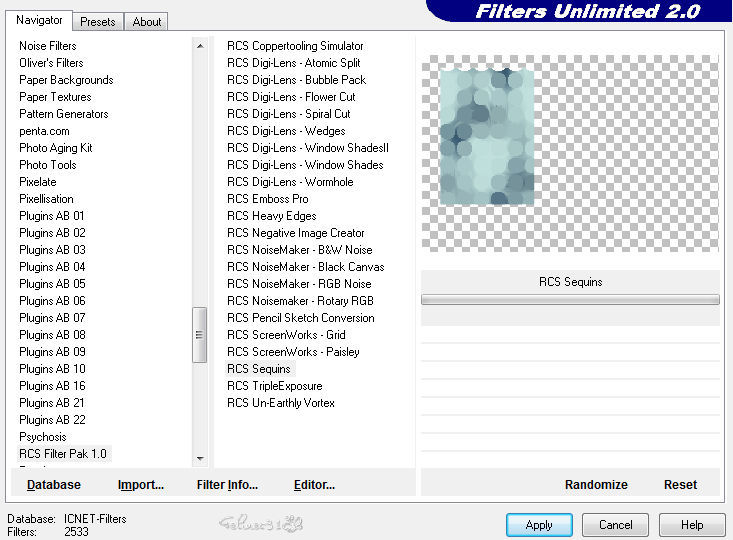This screenshot has height=540, width=733.
Task: Click the category list scroll up arrow
Action: click(x=200, y=46)
